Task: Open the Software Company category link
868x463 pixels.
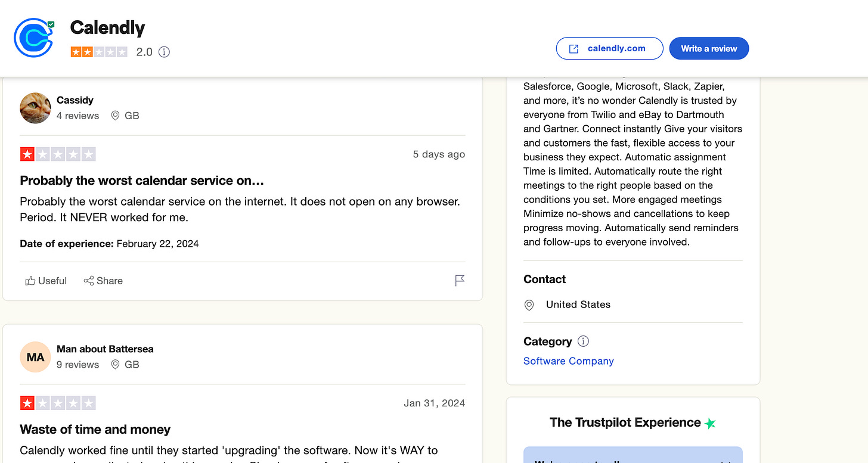Action: (569, 361)
